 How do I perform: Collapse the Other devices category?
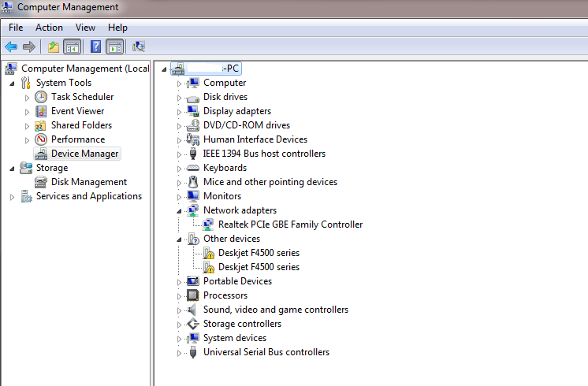179,239
